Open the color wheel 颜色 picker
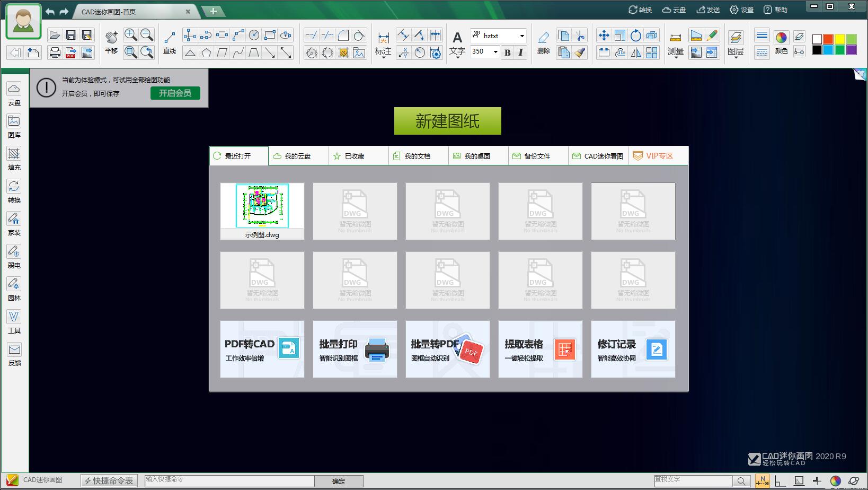 point(781,42)
